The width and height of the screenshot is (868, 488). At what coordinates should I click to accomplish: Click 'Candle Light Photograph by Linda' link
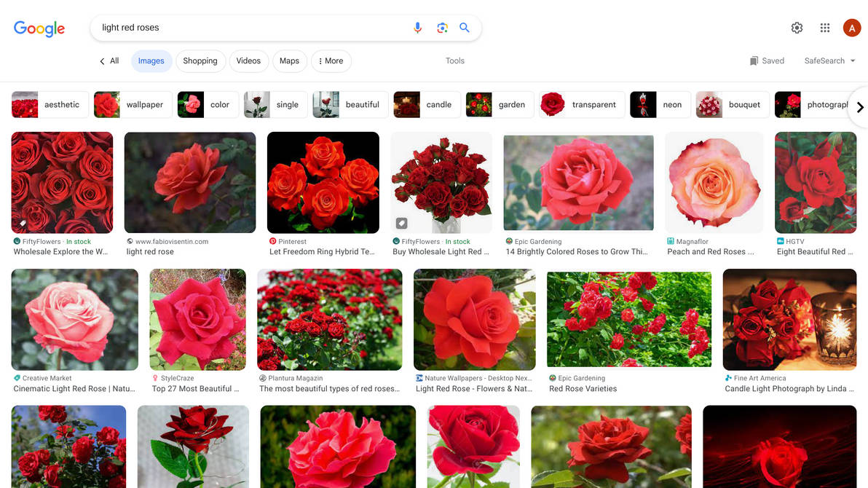point(789,389)
